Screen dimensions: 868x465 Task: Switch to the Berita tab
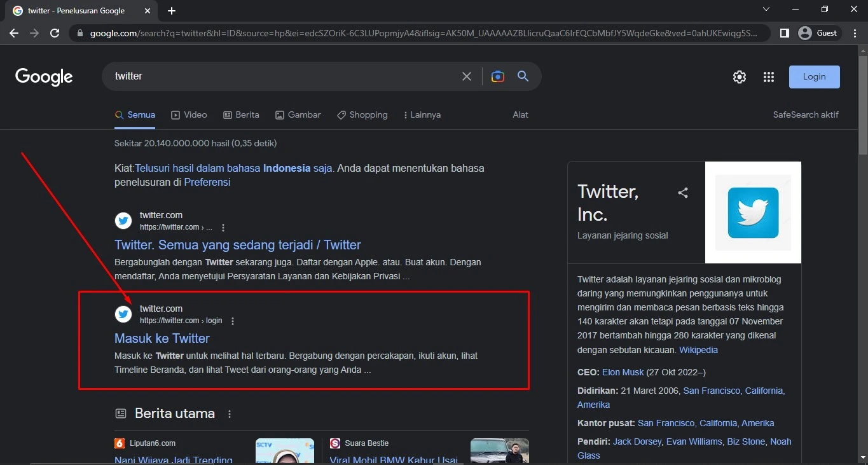coord(241,115)
